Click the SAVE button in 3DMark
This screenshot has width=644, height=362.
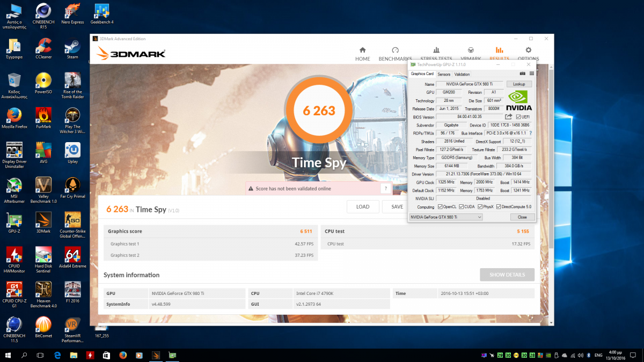[x=396, y=206]
